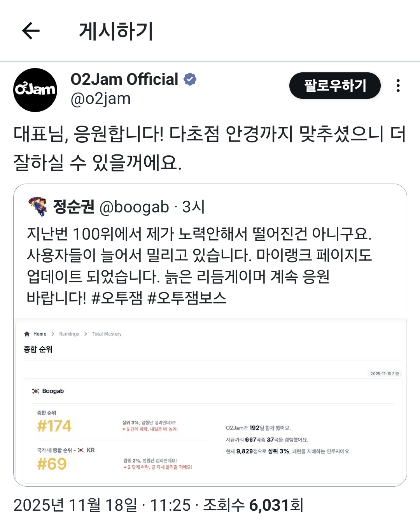
Task: Open the #오투잼 hashtag
Action: (x=117, y=298)
